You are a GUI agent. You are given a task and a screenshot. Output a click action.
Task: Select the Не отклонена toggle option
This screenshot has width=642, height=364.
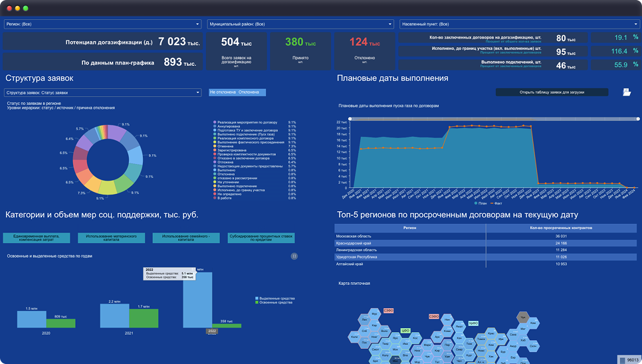pos(223,92)
